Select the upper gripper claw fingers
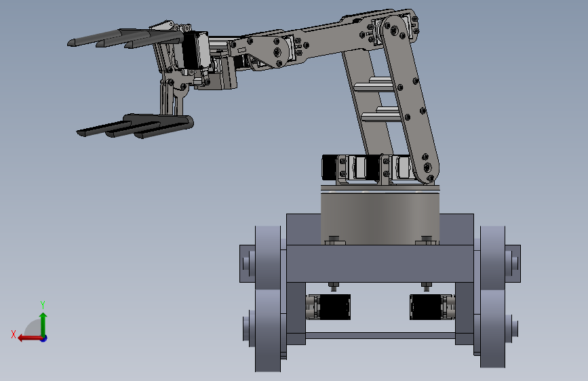588x381 pixels. [x=125, y=38]
